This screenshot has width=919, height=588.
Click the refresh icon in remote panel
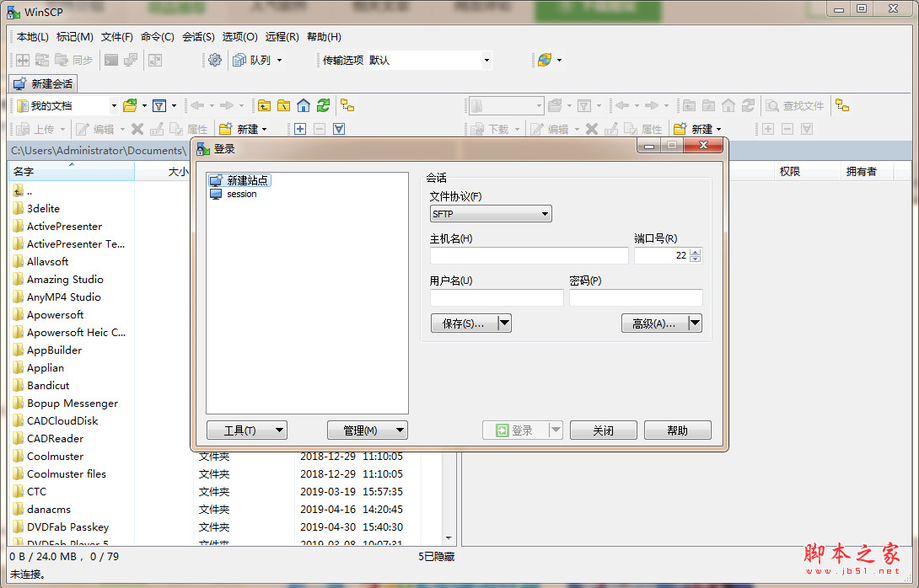pyautogui.click(x=748, y=105)
